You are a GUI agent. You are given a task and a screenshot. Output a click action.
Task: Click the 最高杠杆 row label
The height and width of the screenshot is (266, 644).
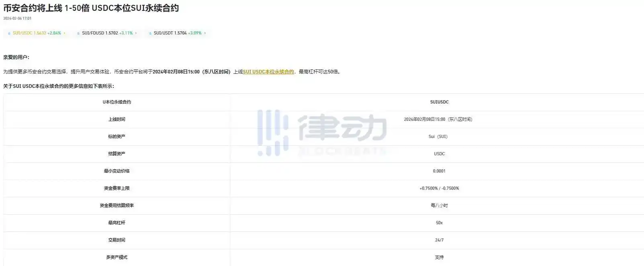[117, 223]
